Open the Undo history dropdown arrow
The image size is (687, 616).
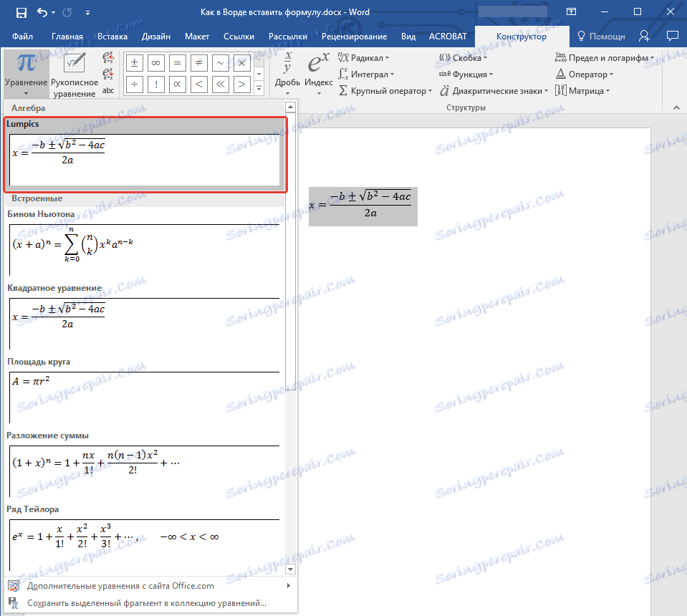coord(54,13)
